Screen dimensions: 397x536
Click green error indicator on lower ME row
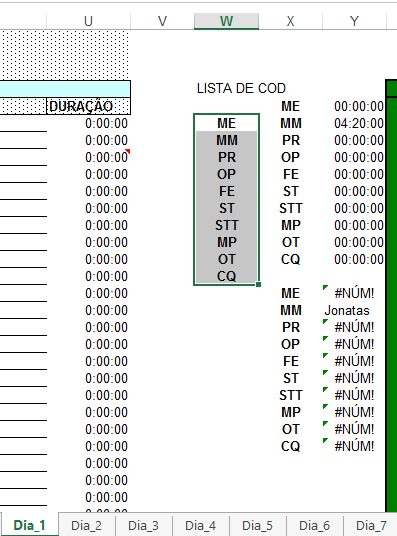click(325, 287)
